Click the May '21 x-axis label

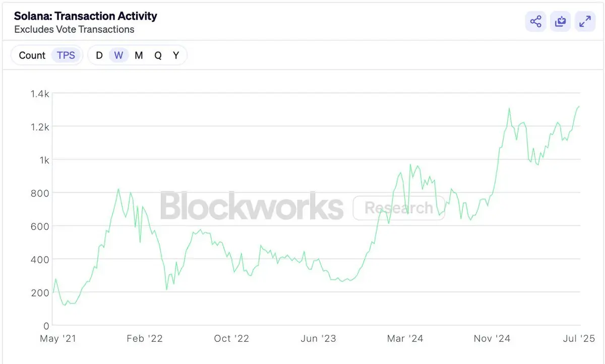point(58,338)
